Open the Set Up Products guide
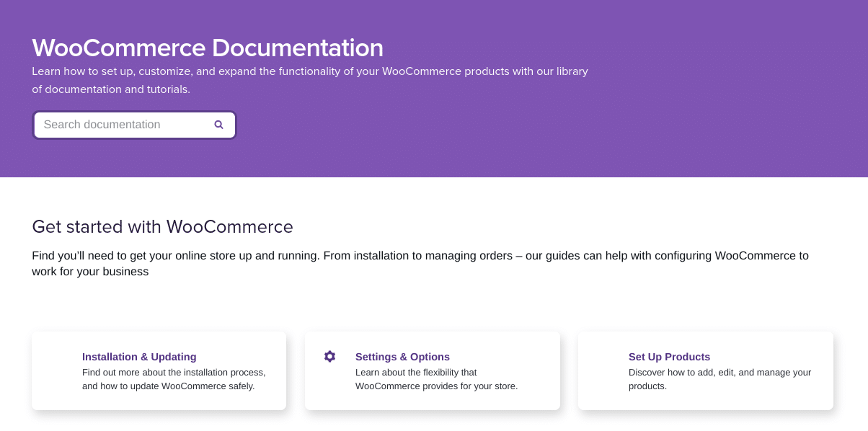Image resolution: width=868 pixels, height=431 pixels. (669, 357)
